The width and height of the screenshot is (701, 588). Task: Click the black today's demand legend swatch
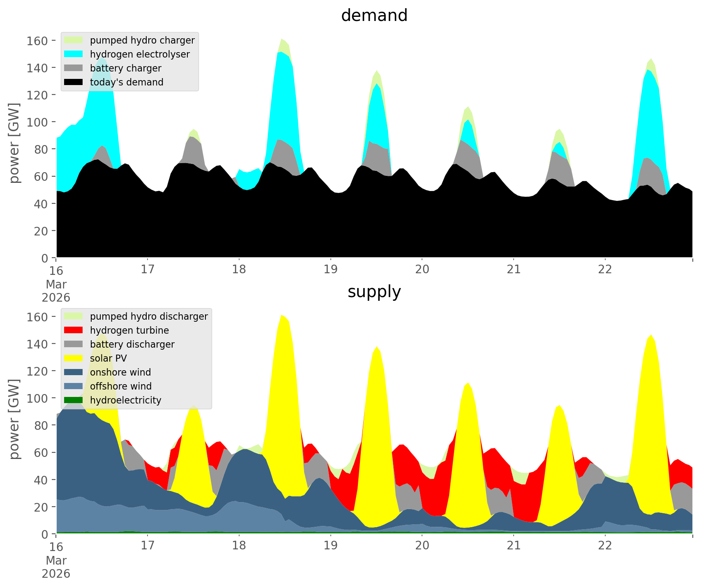coord(74,82)
